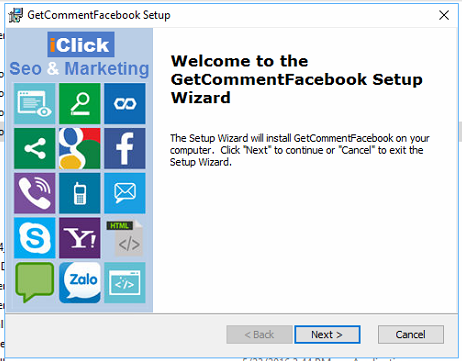462x361 pixels.
Task: Cancel the setup wizard
Action: coord(411,334)
